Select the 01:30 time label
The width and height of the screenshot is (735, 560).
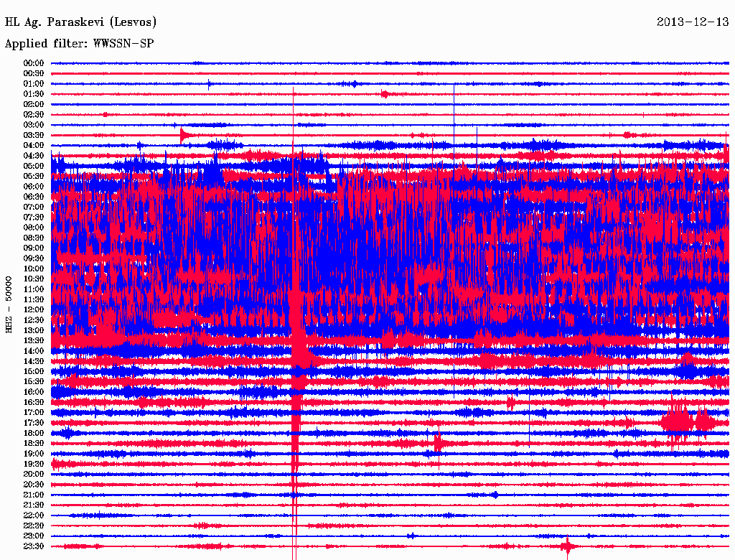point(34,94)
